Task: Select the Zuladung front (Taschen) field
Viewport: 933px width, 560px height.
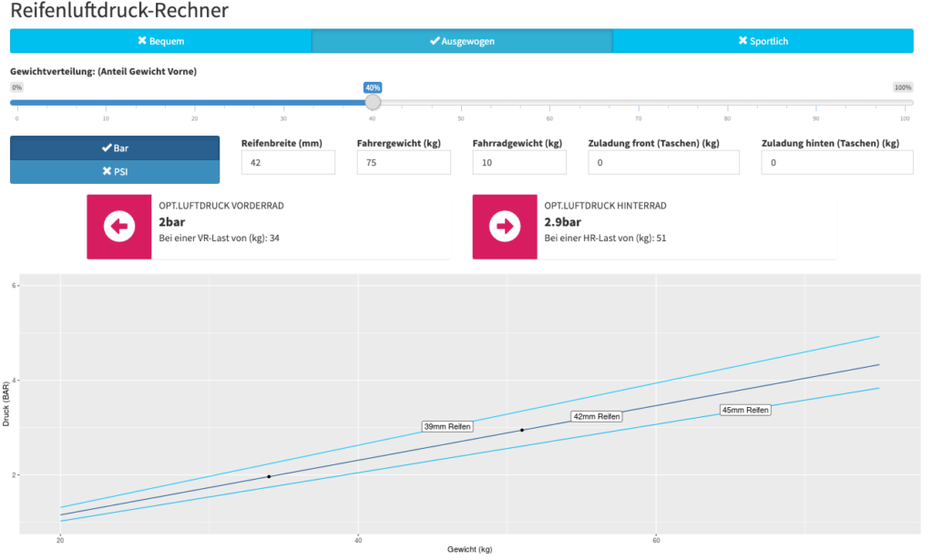Action: [663, 162]
